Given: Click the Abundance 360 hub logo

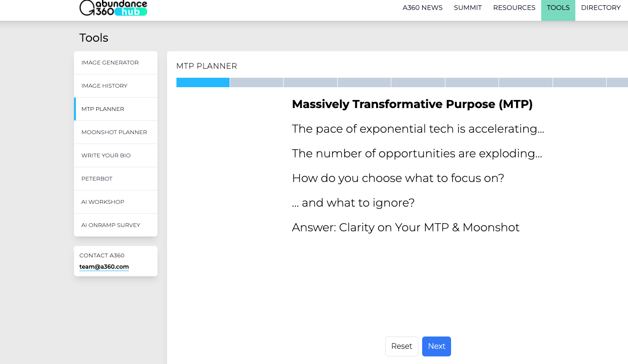Looking at the screenshot, I should point(113,8).
